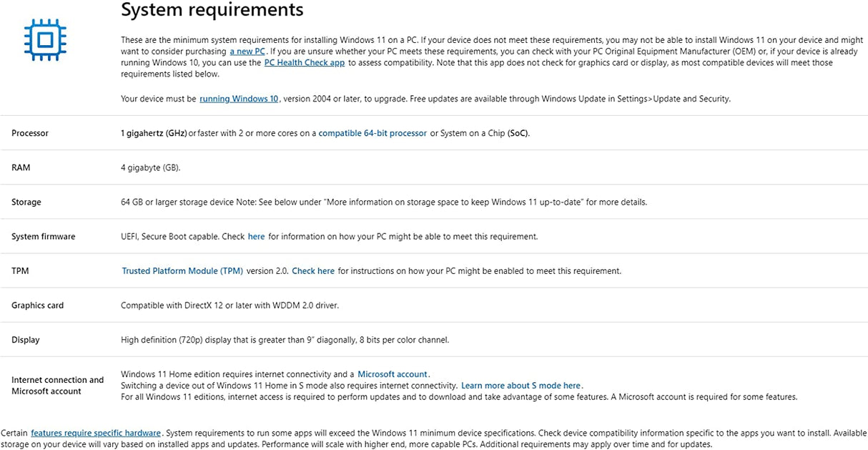Viewport: 868px width, 450px height.
Task: Open the Microsoft account link
Action: pos(393,374)
